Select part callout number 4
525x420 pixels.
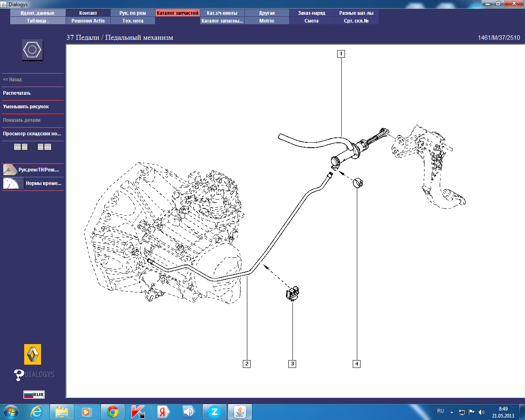[x=356, y=364]
